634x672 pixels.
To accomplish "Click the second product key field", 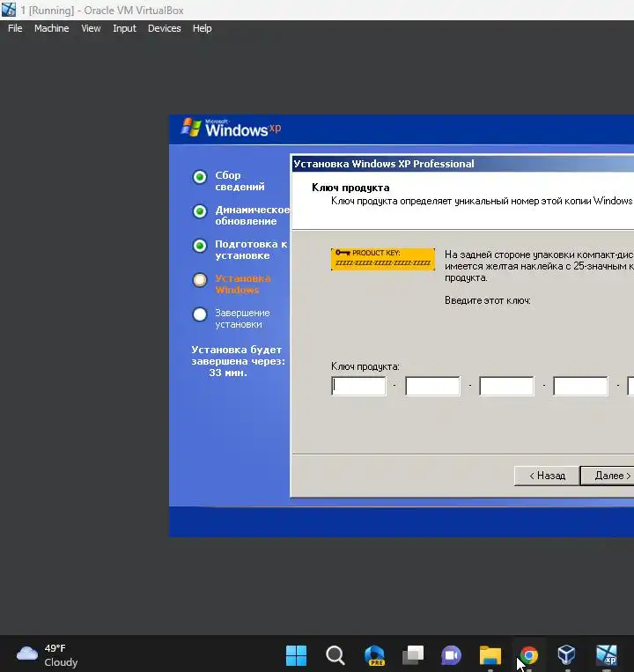I will (x=432, y=386).
